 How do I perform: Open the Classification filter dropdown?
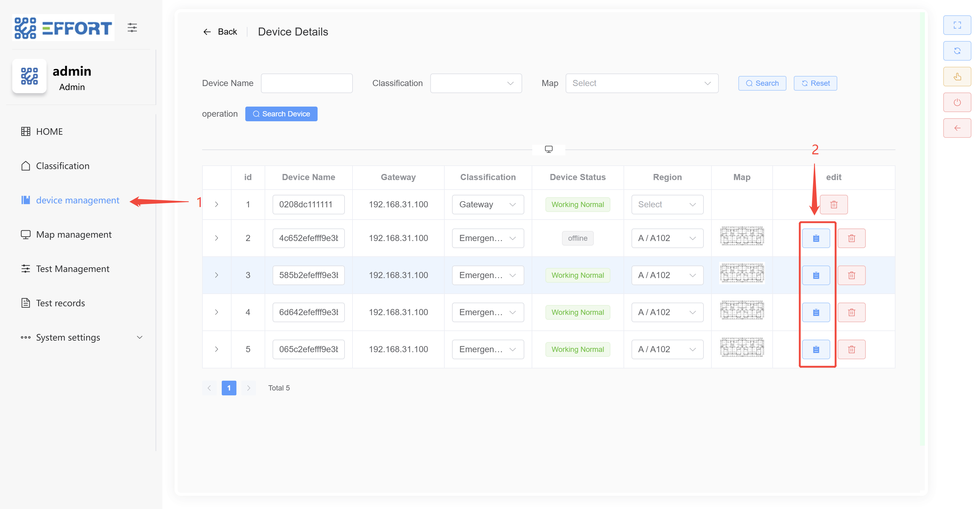click(476, 83)
